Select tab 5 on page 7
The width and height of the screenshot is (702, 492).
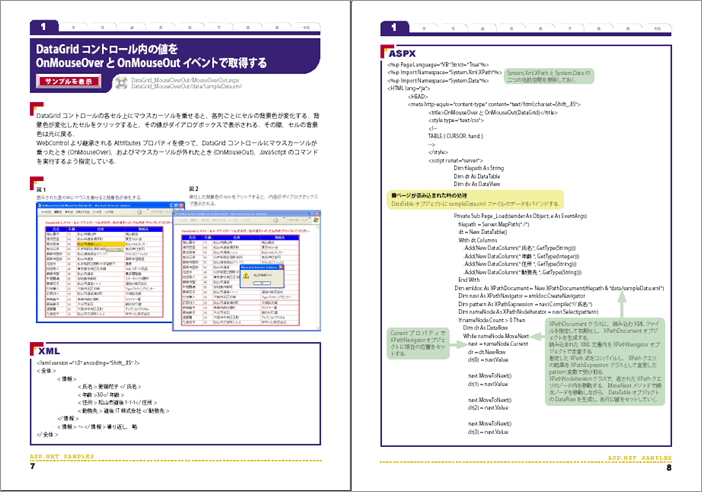160,27
